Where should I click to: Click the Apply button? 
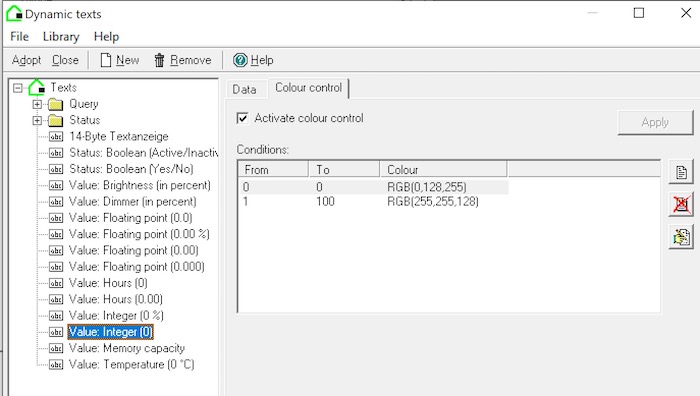(655, 122)
